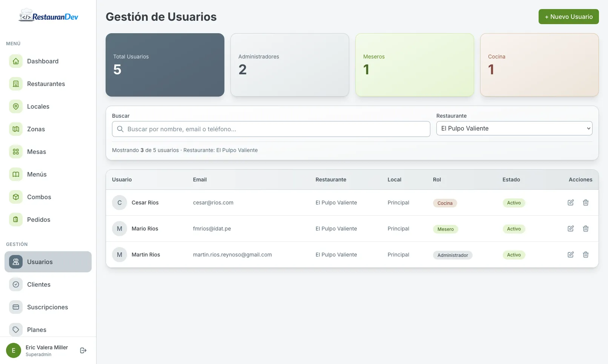Navigate to Zonas
The width and height of the screenshot is (608, 364).
pyautogui.click(x=48, y=129)
